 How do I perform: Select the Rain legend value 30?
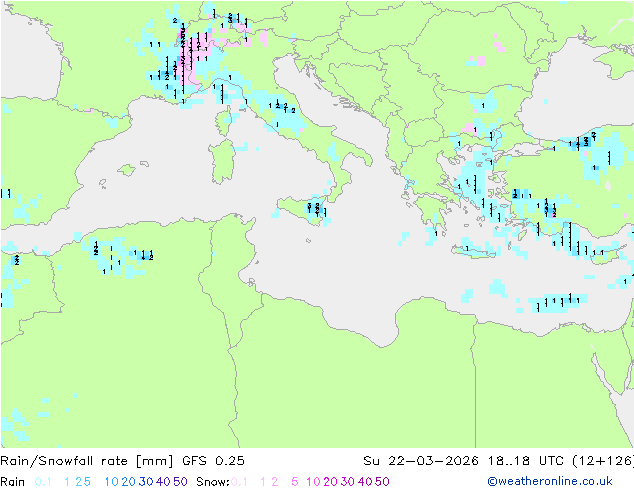tap(146, 482)
